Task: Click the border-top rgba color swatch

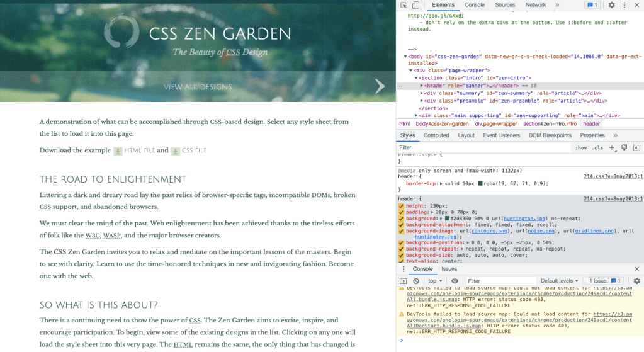Action: [x=480, y=183]
